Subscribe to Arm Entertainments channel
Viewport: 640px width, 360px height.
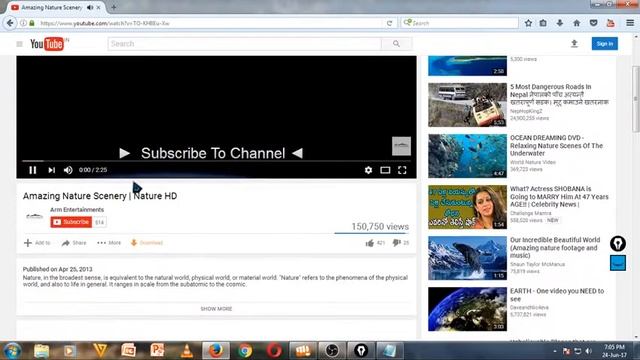(x=71, y=222)
